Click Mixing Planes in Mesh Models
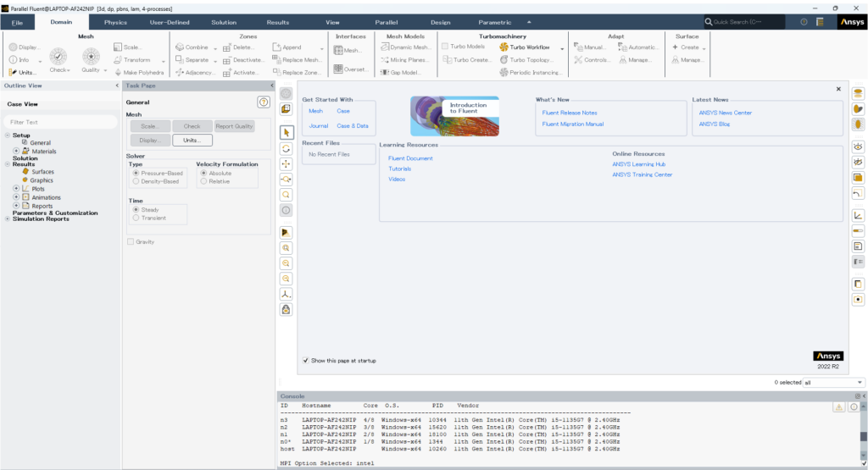 click(x=404, y=60)
